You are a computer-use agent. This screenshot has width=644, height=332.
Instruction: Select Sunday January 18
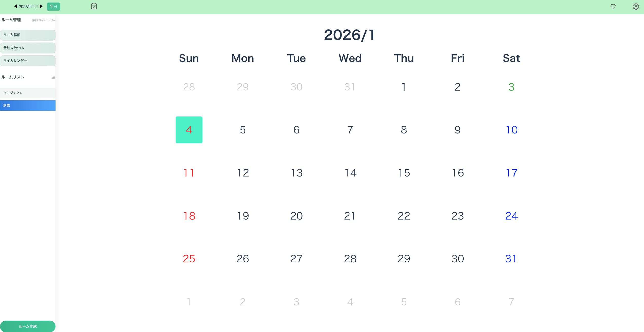click(189, 216)
